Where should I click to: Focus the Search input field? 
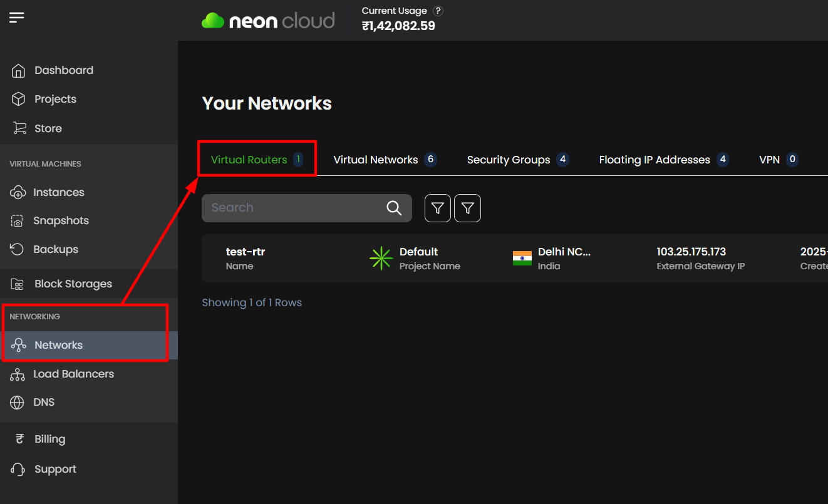point(294,208)
